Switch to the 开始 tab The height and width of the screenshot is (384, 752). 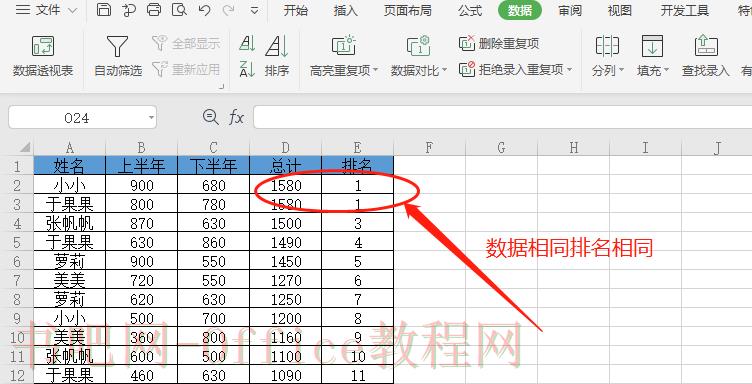coord(295,10)
